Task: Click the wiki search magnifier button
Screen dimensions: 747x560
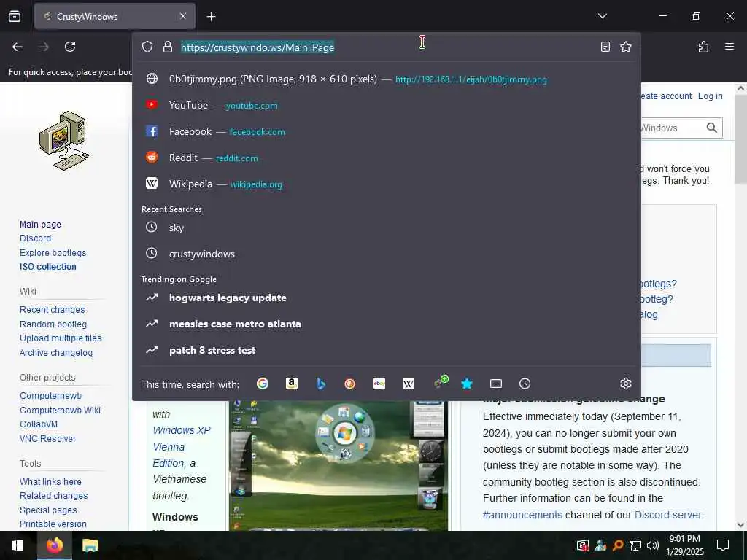Action: point(712,128)
